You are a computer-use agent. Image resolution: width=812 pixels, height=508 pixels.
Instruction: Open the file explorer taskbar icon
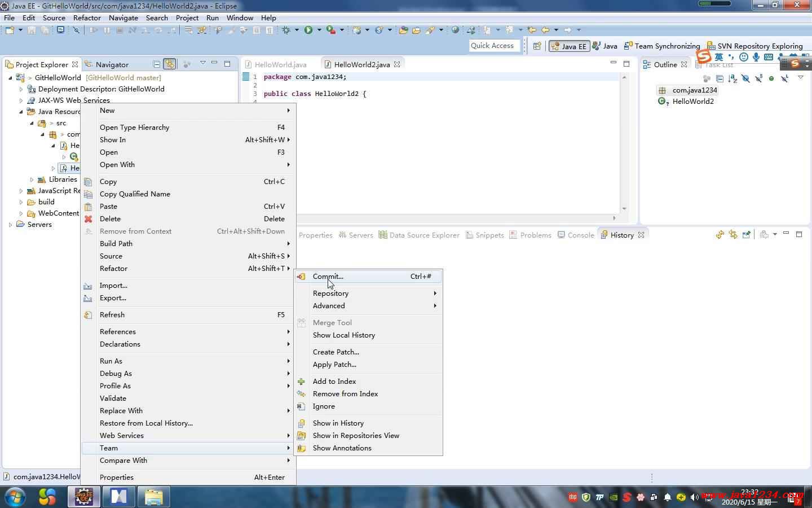pos(153,497)
